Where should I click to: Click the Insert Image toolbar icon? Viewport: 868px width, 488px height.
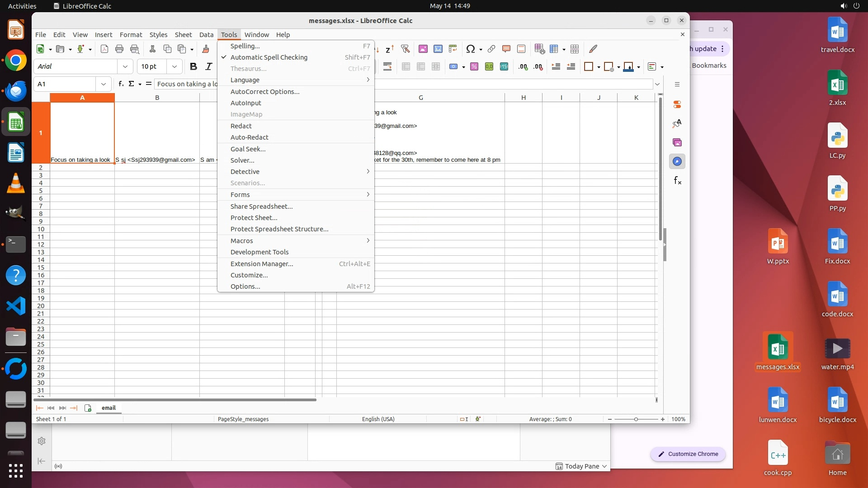[x=423, y=49]
